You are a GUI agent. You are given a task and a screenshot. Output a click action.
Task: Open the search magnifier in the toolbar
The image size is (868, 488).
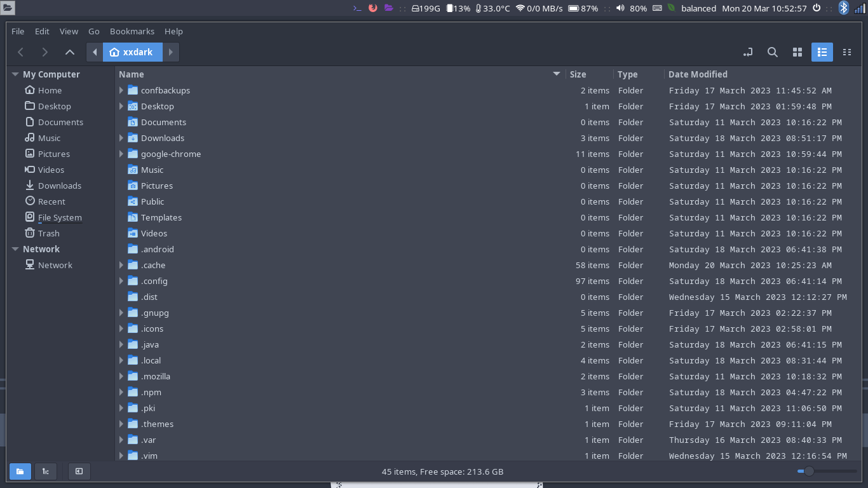(x=773, y=52)
